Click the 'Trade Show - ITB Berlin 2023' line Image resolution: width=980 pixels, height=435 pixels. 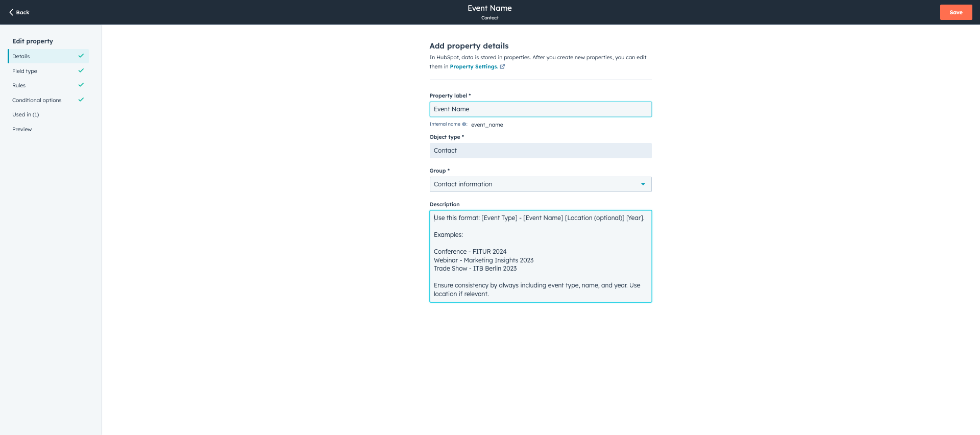pyautogui.click(x=475, y=269)
